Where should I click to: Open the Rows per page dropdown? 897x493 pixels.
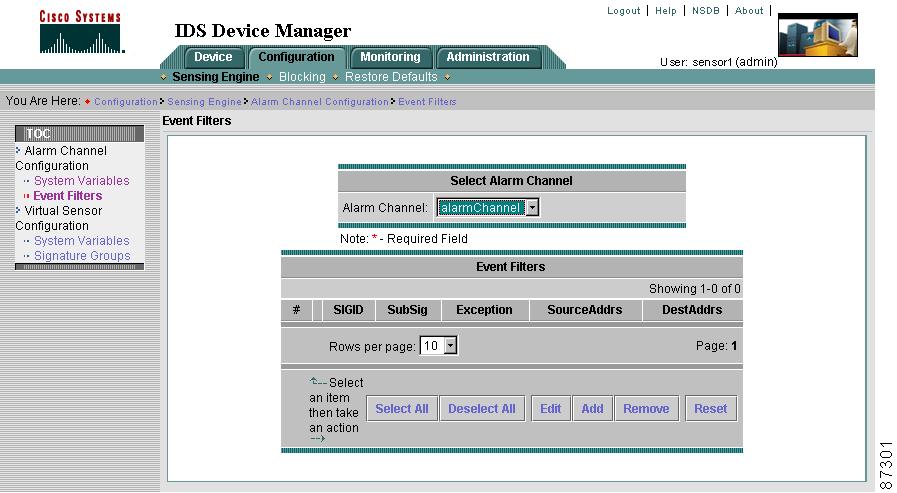pos(439,346)
